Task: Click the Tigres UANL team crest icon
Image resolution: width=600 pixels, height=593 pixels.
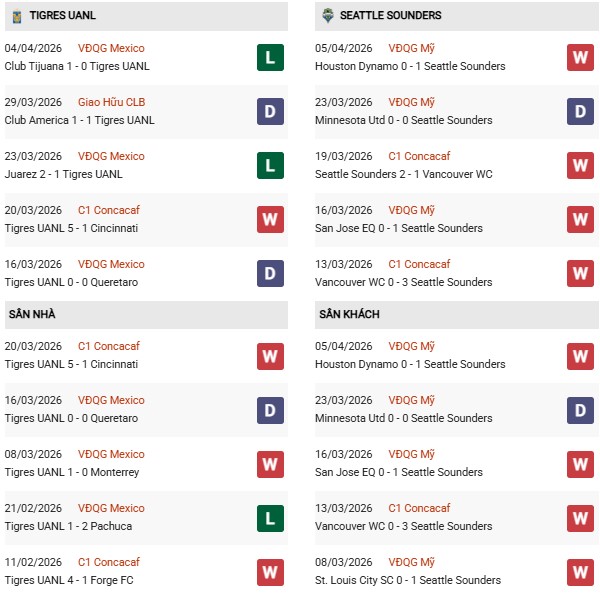Action: coord(16,16)
